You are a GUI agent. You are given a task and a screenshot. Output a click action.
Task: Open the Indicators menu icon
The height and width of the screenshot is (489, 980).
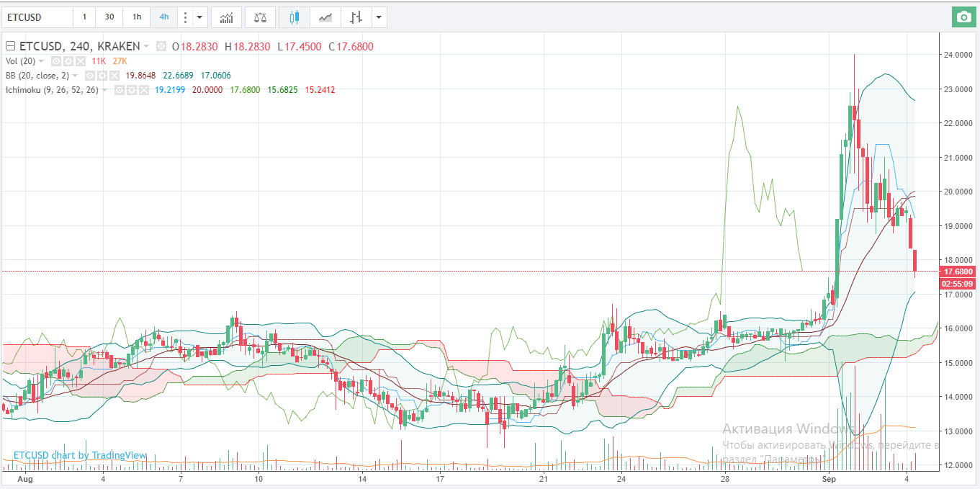(226, 17)
